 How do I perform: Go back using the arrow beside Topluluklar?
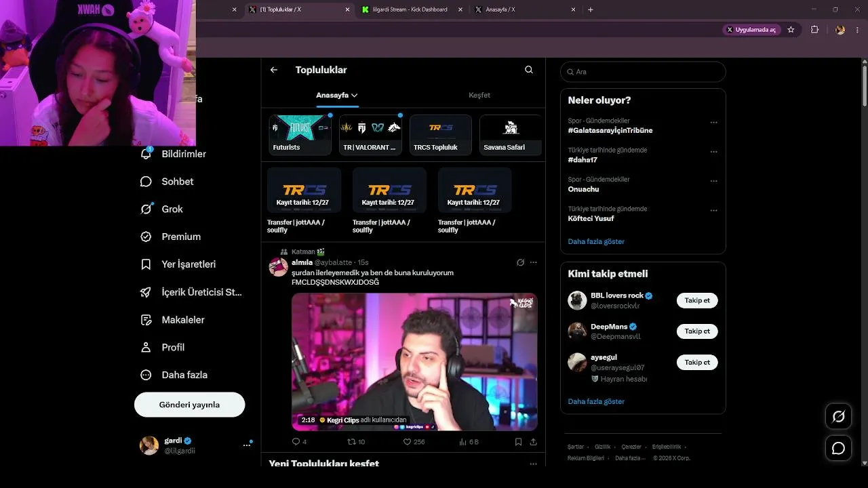click(x=274, y=70)
